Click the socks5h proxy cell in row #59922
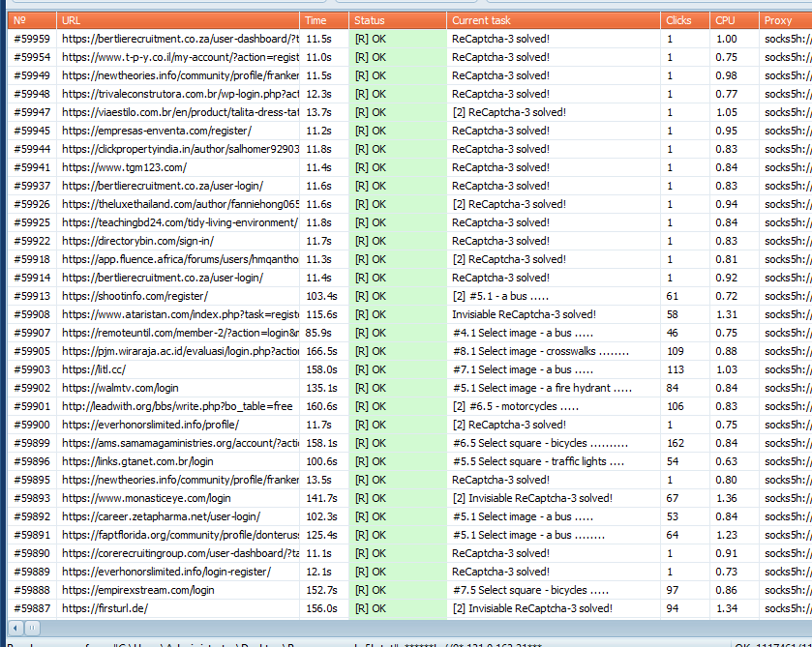 [788, 241]
